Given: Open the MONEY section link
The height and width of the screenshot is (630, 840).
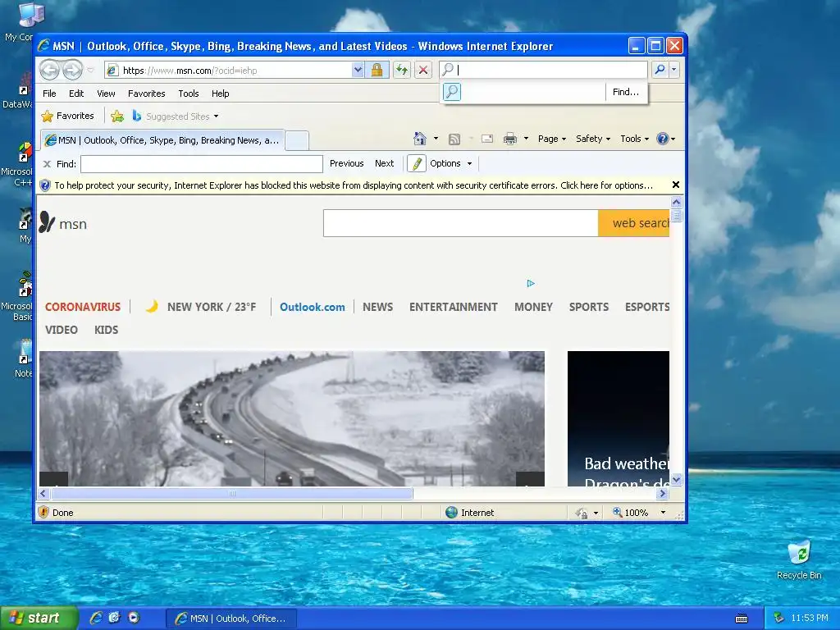Looking at the screenshot, I should (x=533, y=307).
